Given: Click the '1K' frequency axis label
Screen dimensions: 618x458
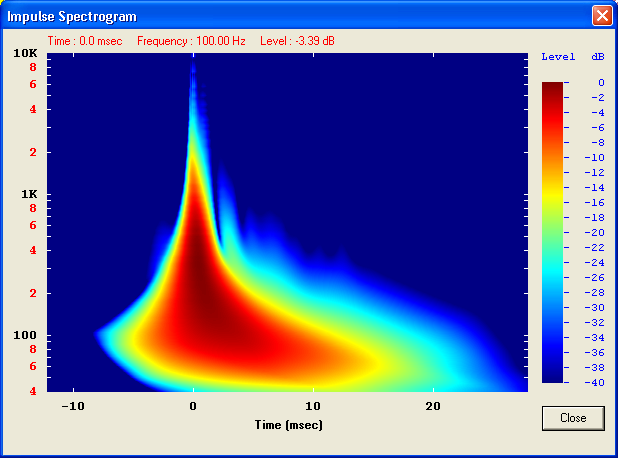Looking at the screenshot, I should pos(29,194).
